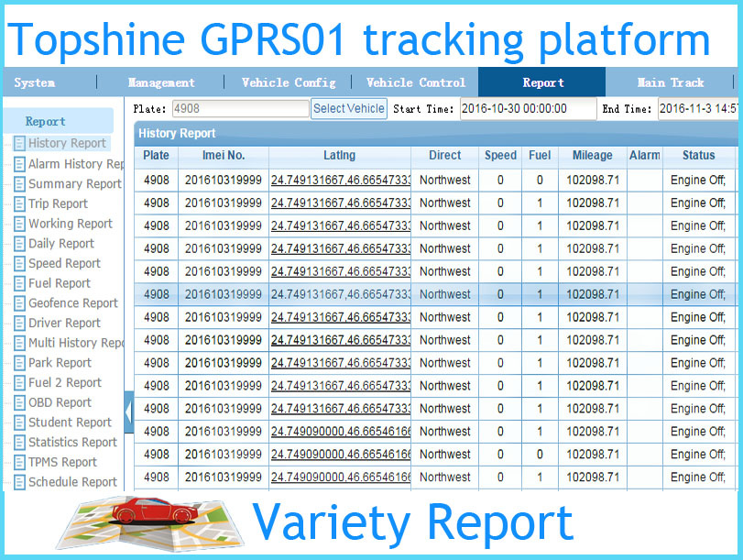Open Schedule Report in the sidebar
Screen dimensions: 743x560
[x=72, y=482]
